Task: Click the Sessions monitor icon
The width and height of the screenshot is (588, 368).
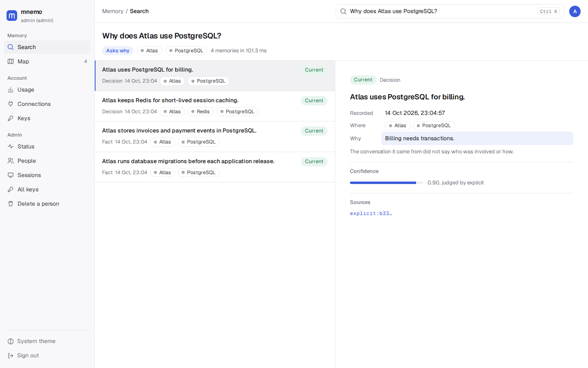Action: pyautogui.click(x=11, y=175)
